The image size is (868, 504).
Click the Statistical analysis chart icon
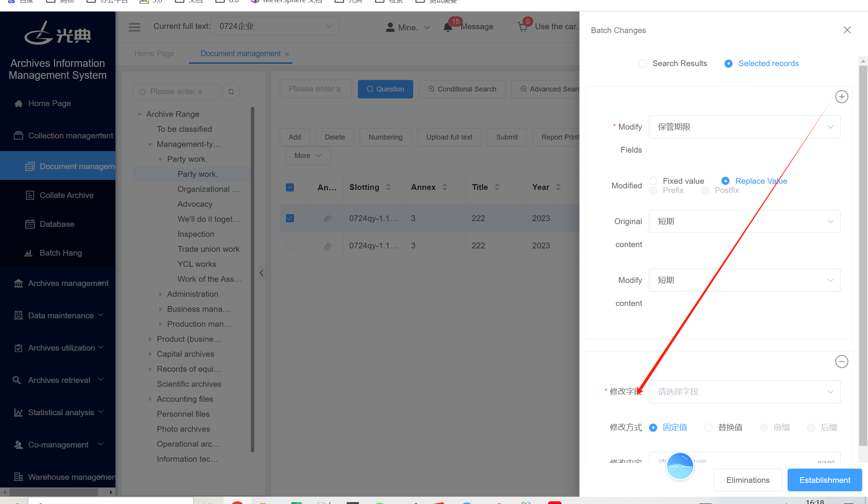tap(18, 413)
